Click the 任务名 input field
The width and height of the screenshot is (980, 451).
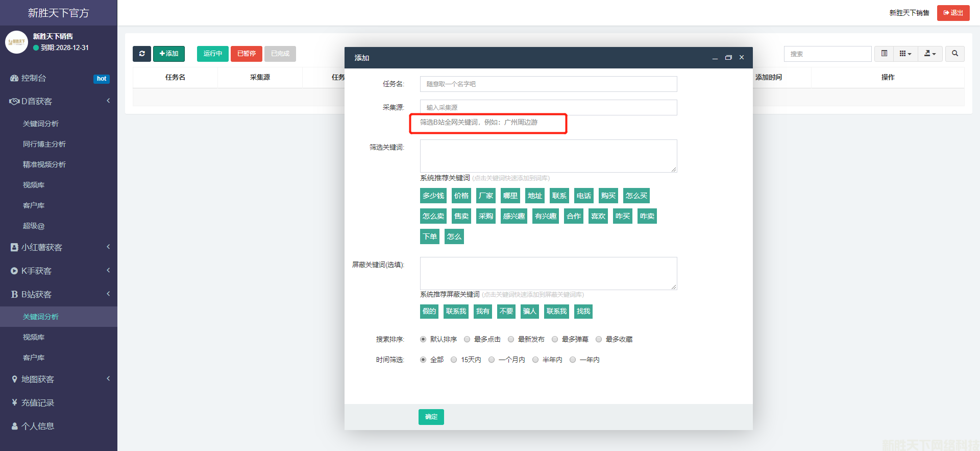pyautogui.click(x=548, y=84)
